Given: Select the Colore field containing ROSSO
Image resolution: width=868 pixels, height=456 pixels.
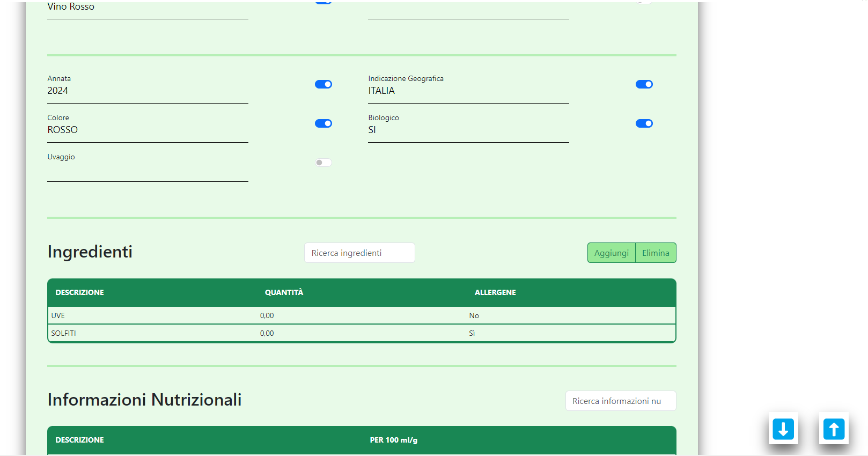Looking at the screenshot, I should click(x=148, y=130).
